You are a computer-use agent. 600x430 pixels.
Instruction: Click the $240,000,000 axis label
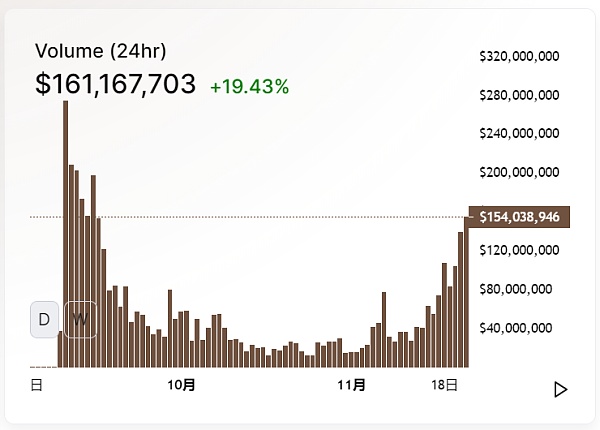click(x=520, y=133)
